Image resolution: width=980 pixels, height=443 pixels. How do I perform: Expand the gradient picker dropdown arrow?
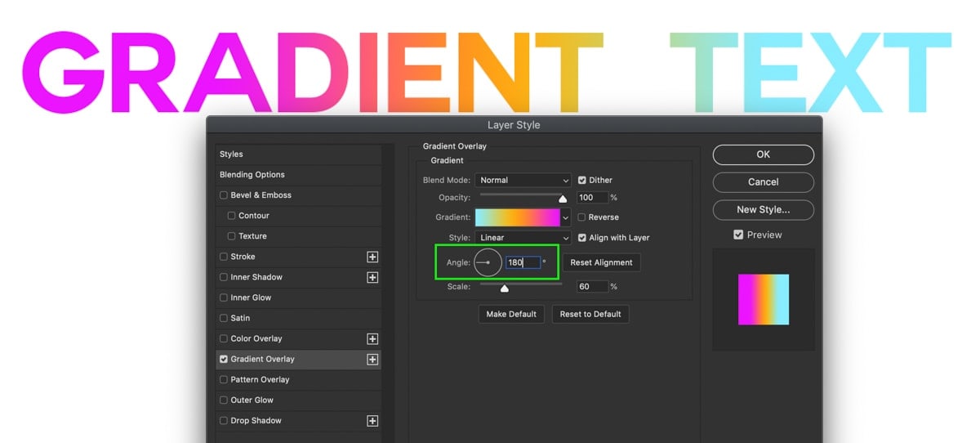pyautogui.click(x=566, y=217)
